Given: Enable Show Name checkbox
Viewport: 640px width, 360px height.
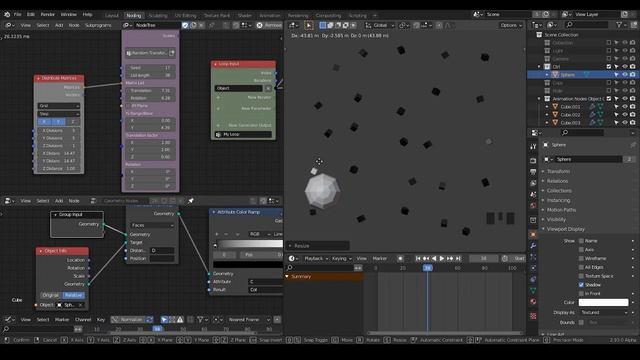Looking at the screenshot, I should click(581, 241).
